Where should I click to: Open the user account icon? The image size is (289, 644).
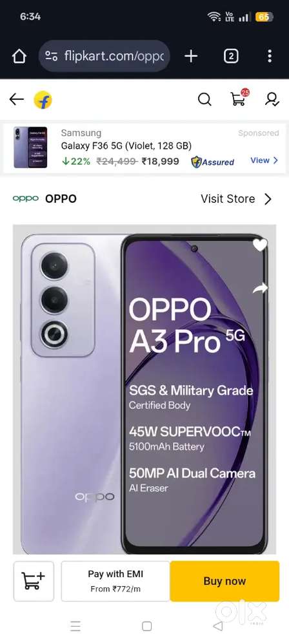272,99
